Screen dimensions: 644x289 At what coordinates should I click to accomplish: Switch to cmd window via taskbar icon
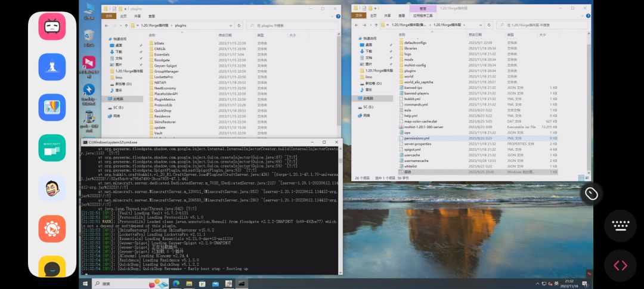242,284
